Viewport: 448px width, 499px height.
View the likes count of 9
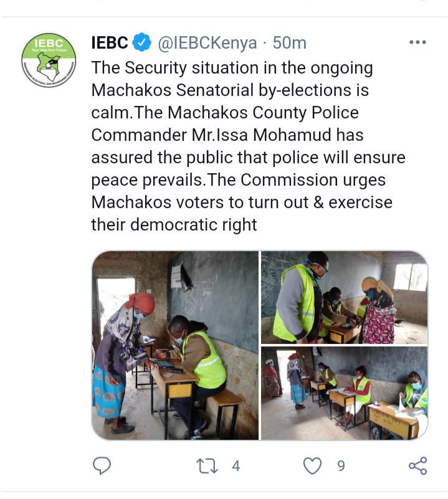pyautogui.click(x=341, y=466)
